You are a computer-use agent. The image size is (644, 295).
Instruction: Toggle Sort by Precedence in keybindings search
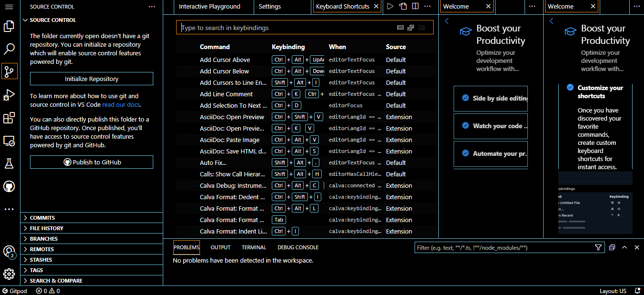pos(411,28)
